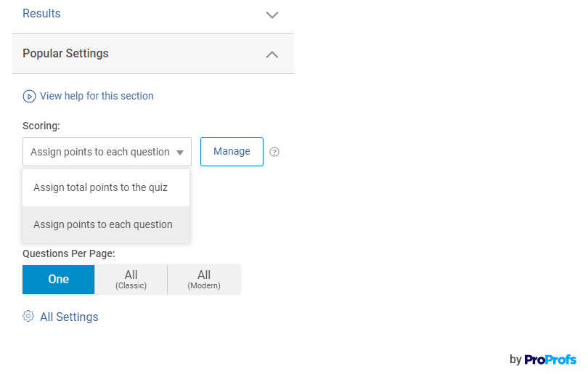The width and height of the screenshot is (588, 374).
Task: Select One question per page
Action: click(59, 280)
